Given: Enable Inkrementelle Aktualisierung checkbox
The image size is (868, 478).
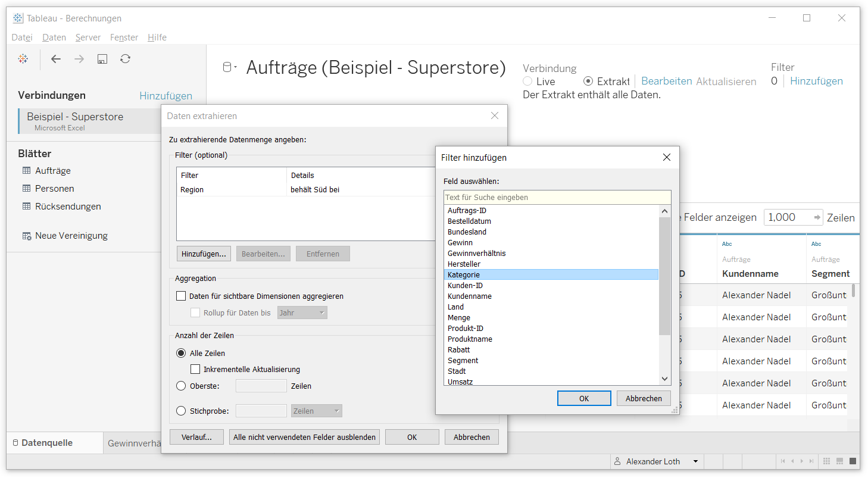Looking at the screenshot, I should coord(195,369).
